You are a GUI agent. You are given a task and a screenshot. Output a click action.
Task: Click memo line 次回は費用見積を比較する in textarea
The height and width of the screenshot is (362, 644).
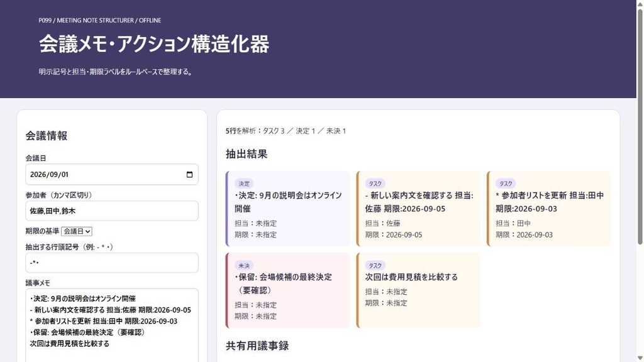point(69,344)
